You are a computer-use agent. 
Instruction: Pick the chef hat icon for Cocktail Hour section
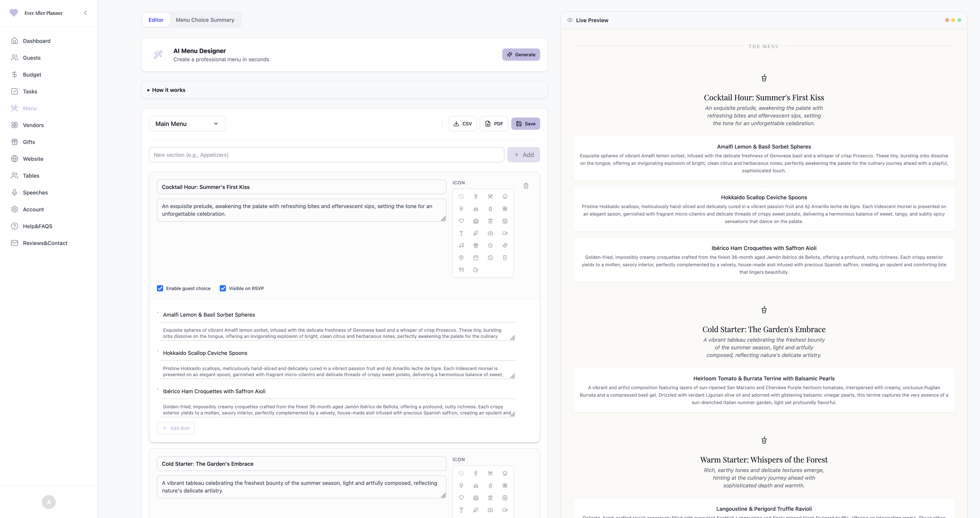[x=505, y=196]
